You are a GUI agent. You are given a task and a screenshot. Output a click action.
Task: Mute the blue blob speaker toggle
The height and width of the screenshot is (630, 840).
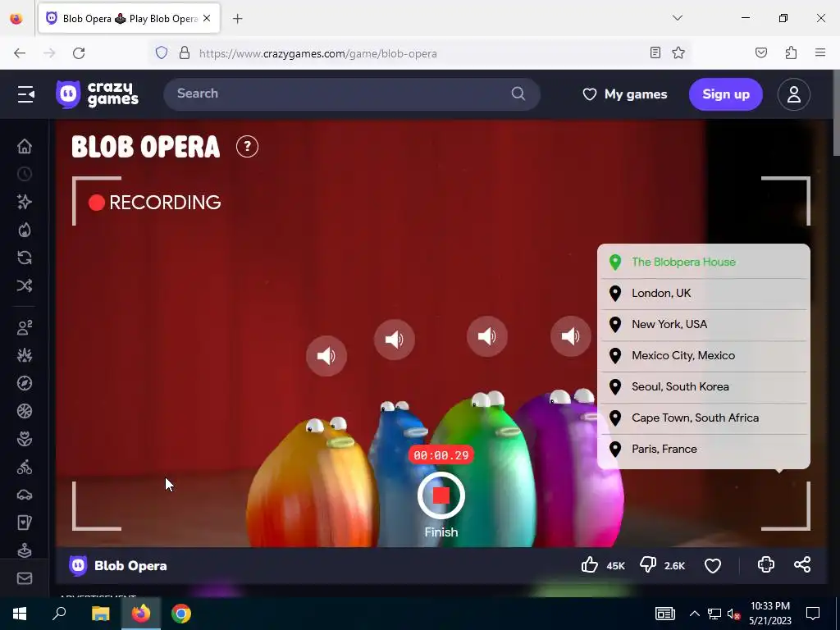click(395, 340)
